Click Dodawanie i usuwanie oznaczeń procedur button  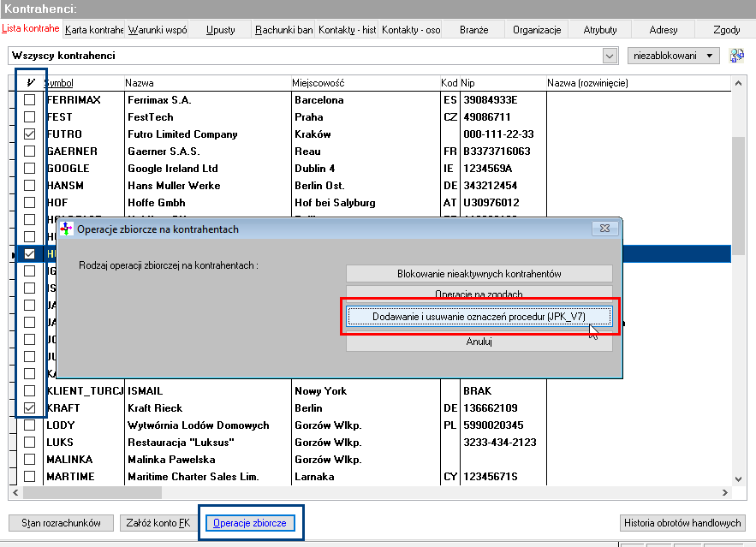[x=479, y=317]
